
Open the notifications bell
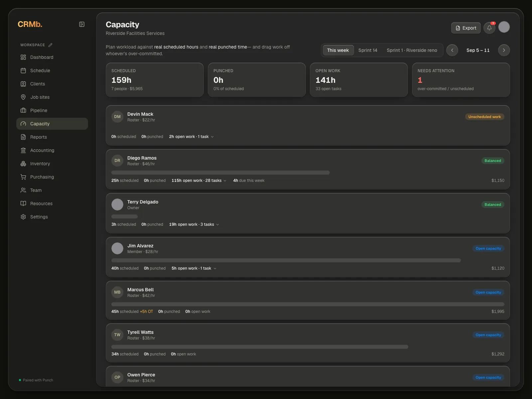point(489,28)
